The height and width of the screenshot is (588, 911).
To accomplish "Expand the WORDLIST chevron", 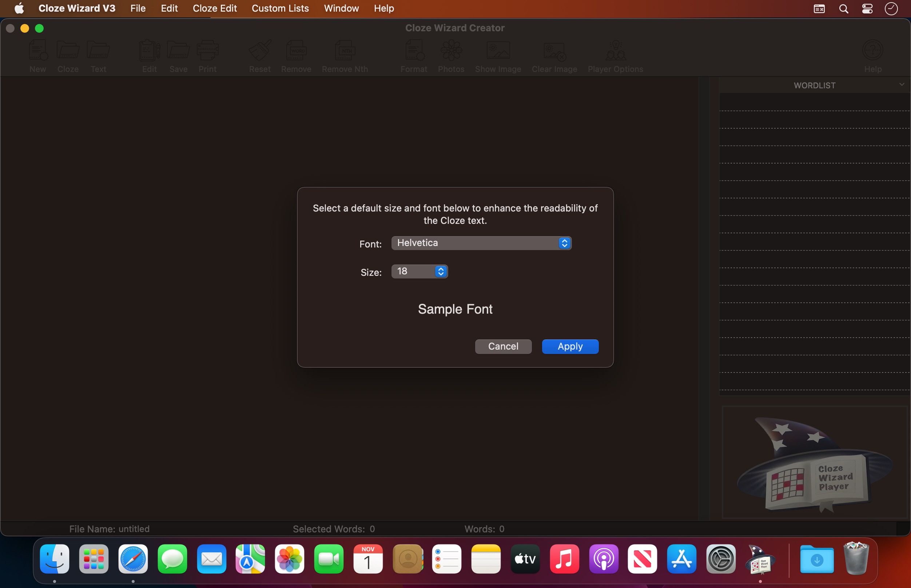I will [x=902, y=84].
